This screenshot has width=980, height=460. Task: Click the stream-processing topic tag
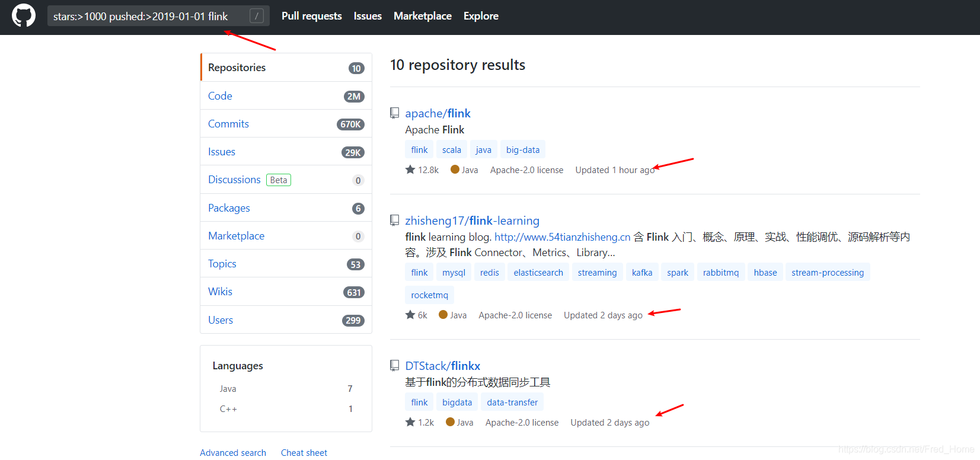coord(828,272)
